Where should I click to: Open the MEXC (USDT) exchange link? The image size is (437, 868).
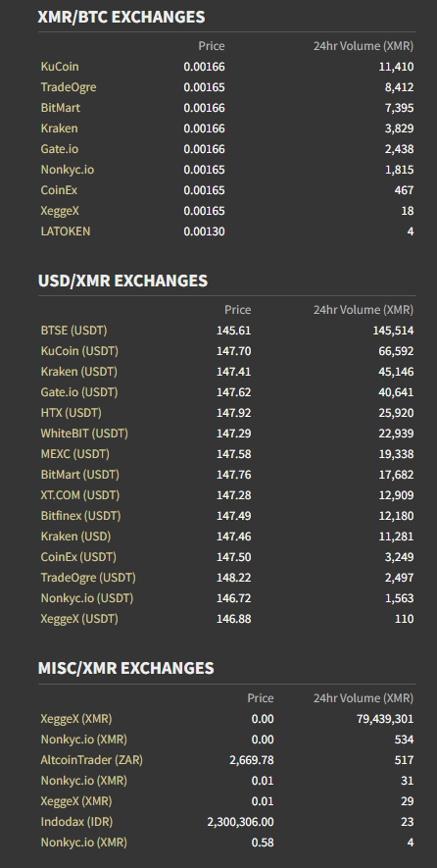coord(74,454)
